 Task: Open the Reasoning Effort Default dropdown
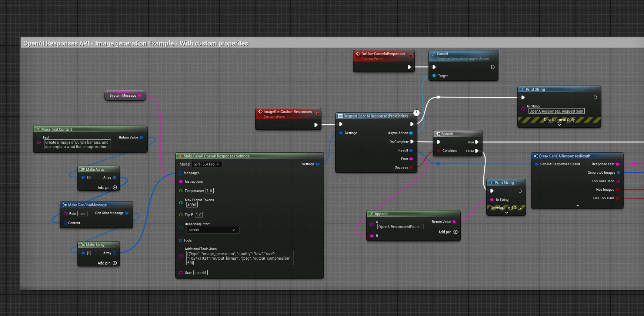(x=212, y=230)
